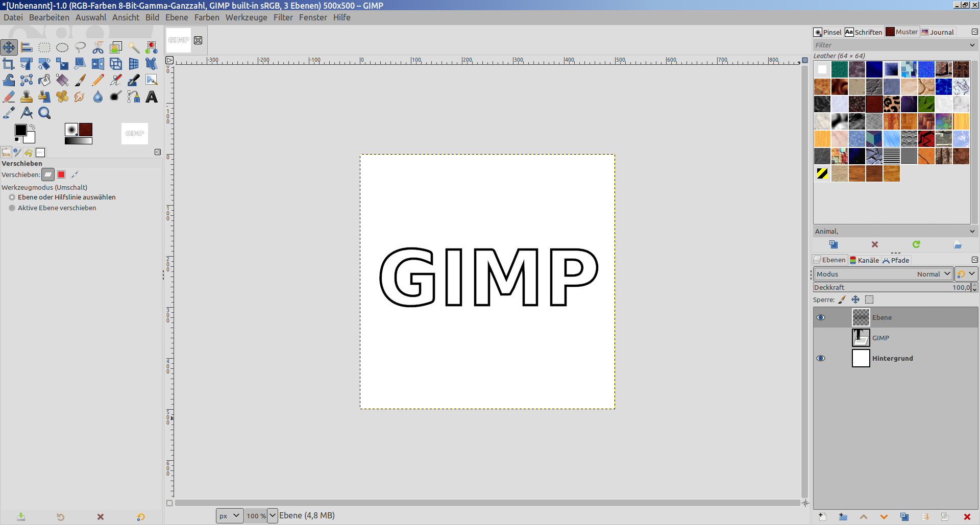Screen dimensions: 980x525
Task: Select the Select by Color tool
Action: [152, 47]
